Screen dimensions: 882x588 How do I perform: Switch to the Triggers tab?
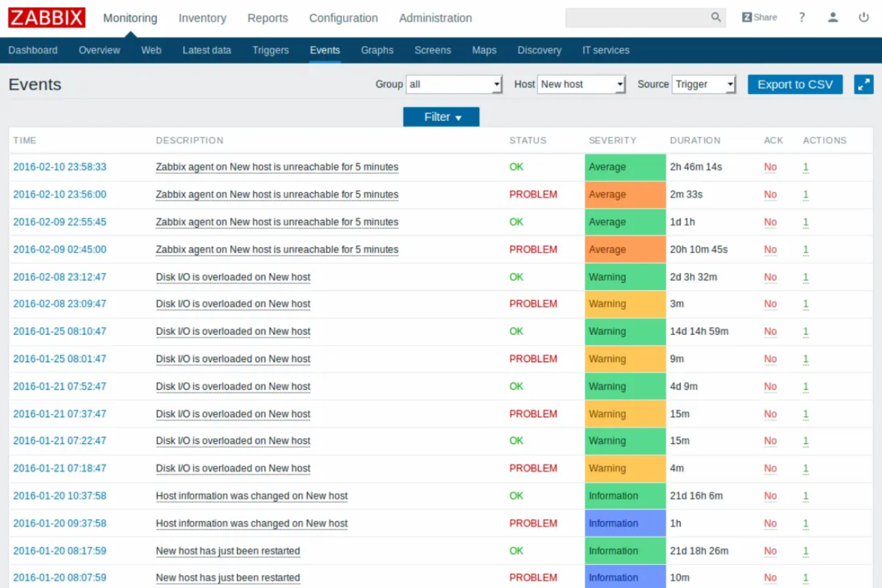tap(270, 50)
